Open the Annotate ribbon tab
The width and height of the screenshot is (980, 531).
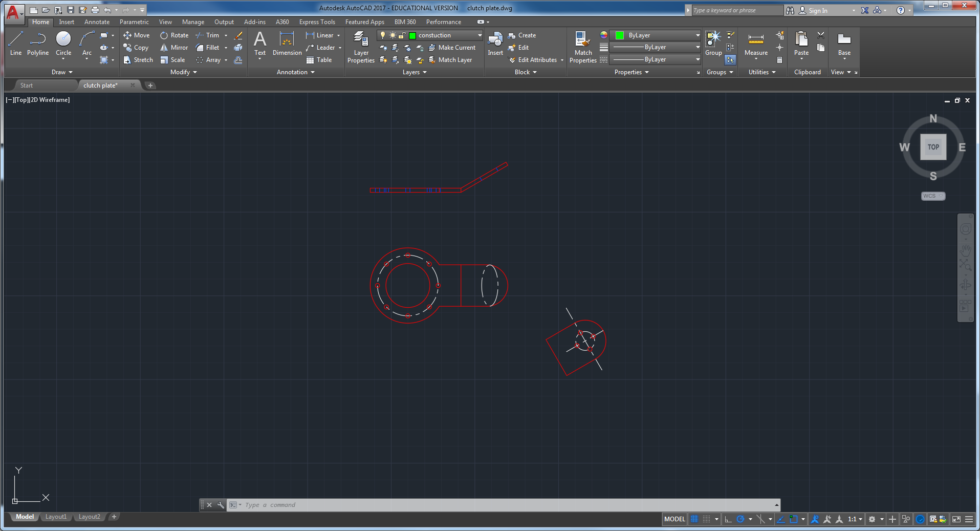tap(96, 22)
